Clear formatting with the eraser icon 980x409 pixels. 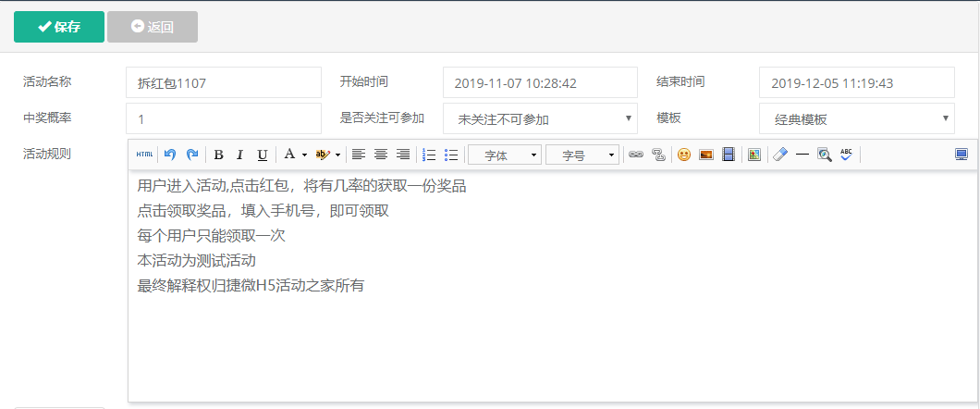(780, 155)
